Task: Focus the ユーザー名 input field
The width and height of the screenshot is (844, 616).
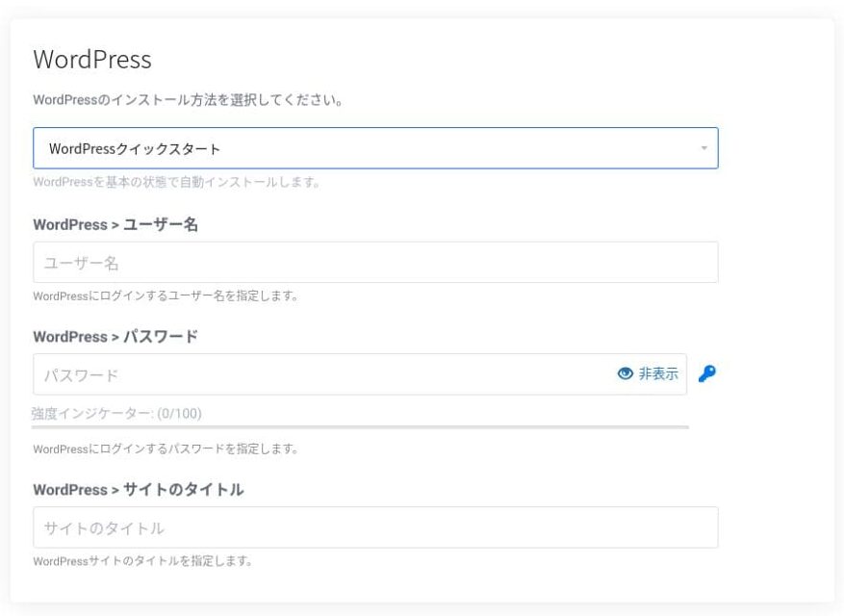Action: point(375,262)
